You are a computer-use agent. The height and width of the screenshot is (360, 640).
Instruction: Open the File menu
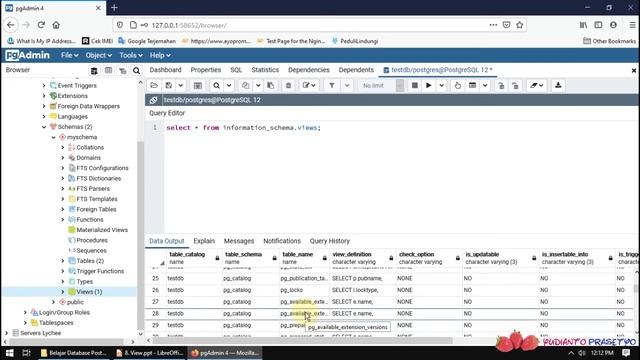pyautogui.click(x=69, y=55)
